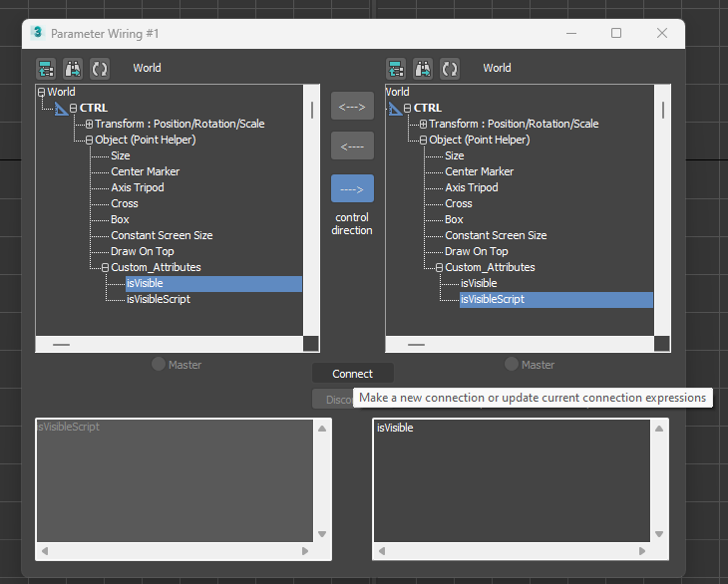The image size is (728, 584).
Task: Click Show All Tracks icon in left pane
Action: tap(46, 69)
